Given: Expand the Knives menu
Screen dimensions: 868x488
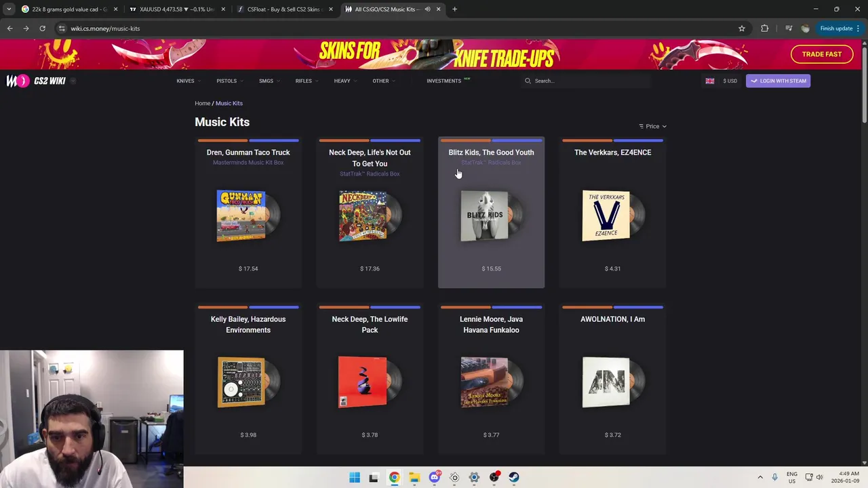Looking at the screenshot, I should [x=188, y=81].
